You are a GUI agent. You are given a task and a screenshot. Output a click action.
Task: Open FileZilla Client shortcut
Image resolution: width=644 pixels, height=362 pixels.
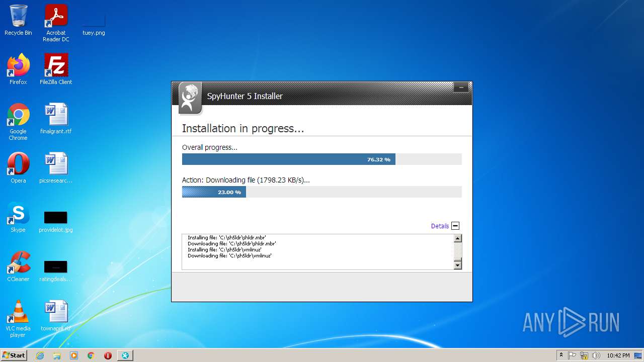(56, 69)
